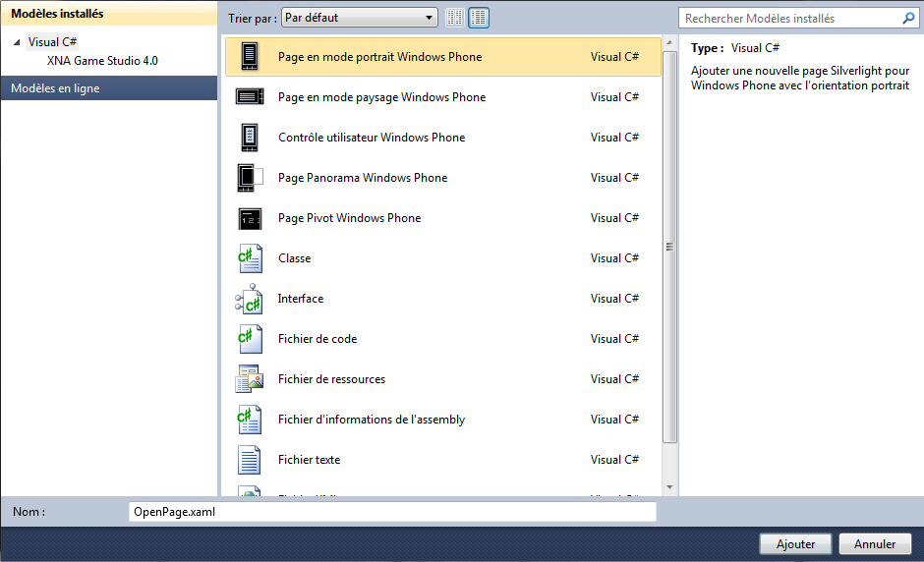Screen dimensions: 924x562
Task: Select the Pivot page template icon
Action: click(250, 218)
